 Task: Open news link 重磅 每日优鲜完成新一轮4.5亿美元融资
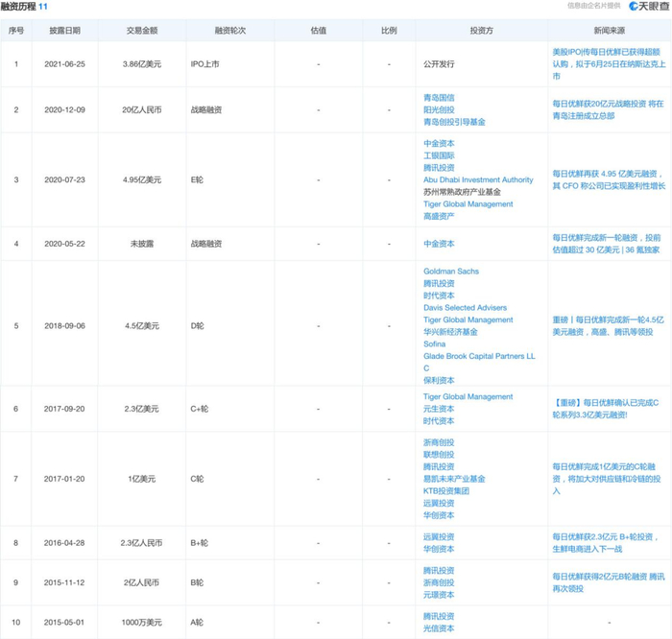[608, 326]
